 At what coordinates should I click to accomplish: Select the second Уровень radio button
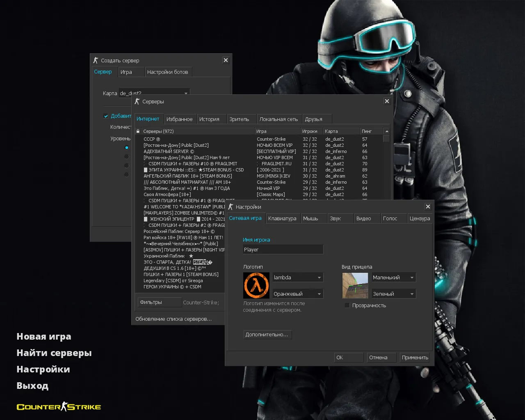point(127,156)
